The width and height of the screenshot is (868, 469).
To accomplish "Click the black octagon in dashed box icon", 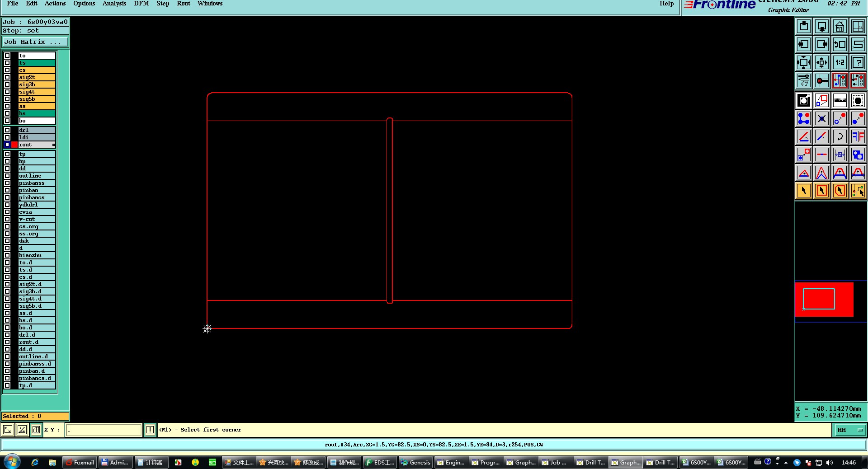I will pyautogui.click(x=858, y=100).
